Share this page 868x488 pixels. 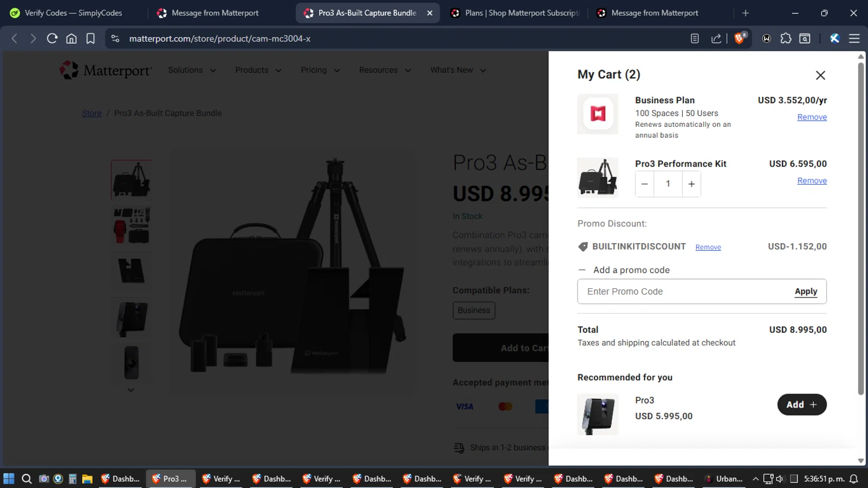pos(716,38)
